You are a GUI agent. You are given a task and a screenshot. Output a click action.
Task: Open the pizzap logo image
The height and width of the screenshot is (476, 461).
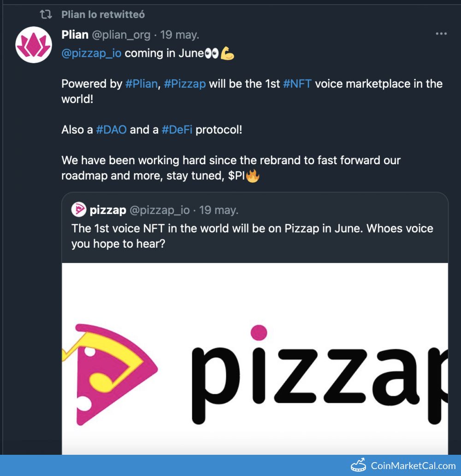pyautogui.click(x=255, y=360)
